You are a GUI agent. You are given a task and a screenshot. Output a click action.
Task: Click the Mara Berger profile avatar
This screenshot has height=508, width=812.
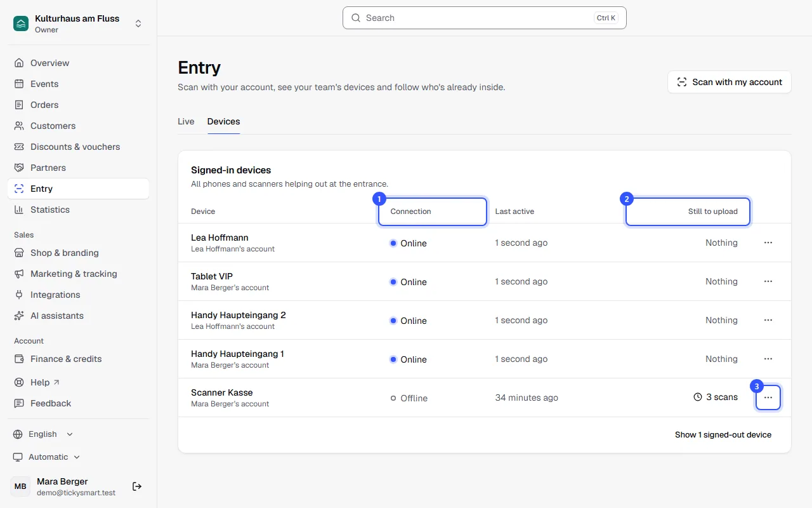[20, 486]
